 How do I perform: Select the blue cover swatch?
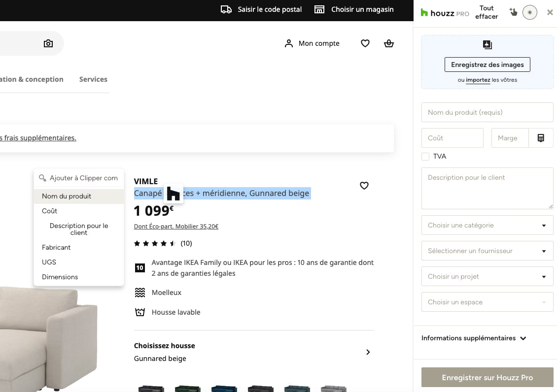(224, 389)
